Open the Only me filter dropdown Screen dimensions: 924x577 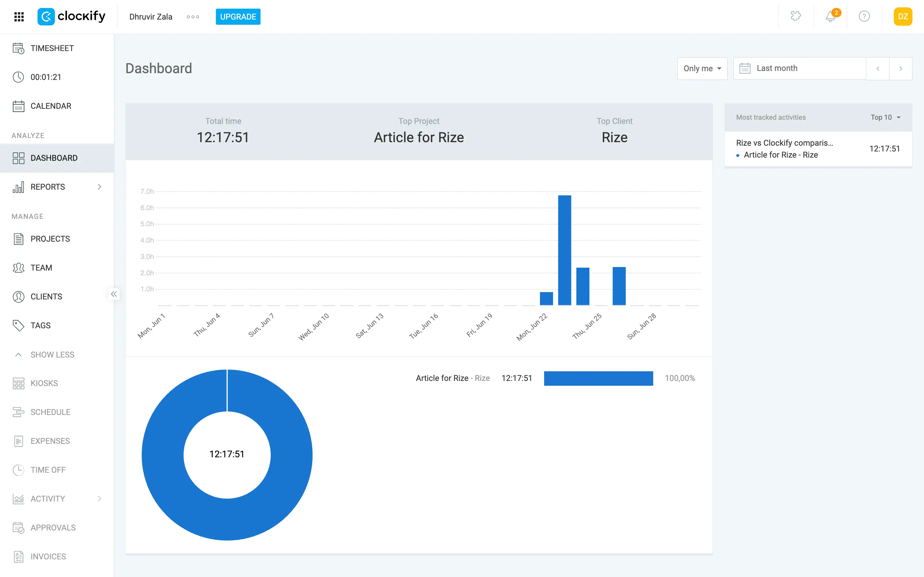coord(702,68)
